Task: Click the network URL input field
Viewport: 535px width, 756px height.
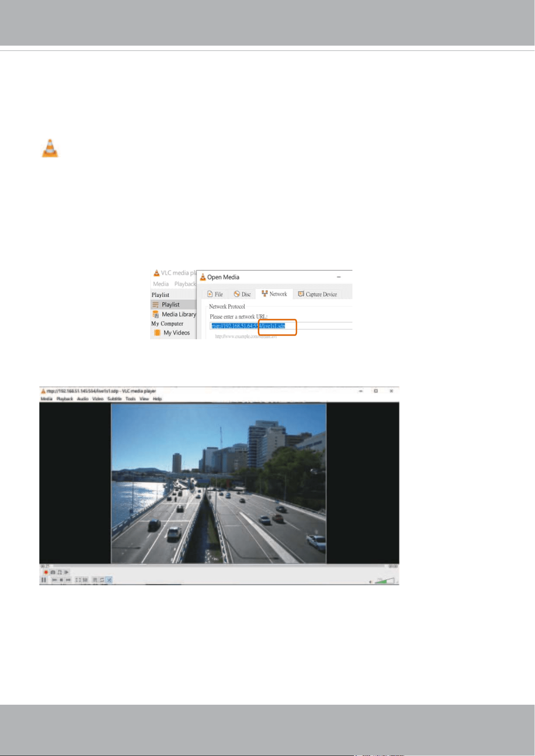Action: pos(281,326)
